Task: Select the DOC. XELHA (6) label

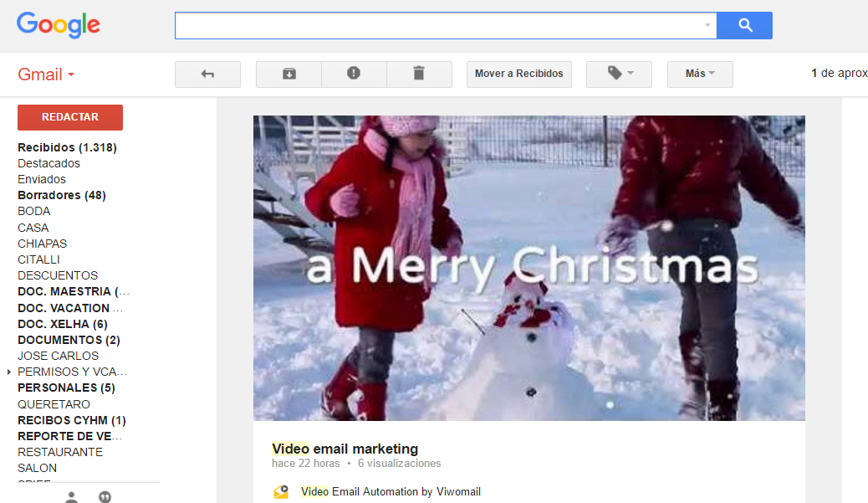Action: [x=63, y=324]
